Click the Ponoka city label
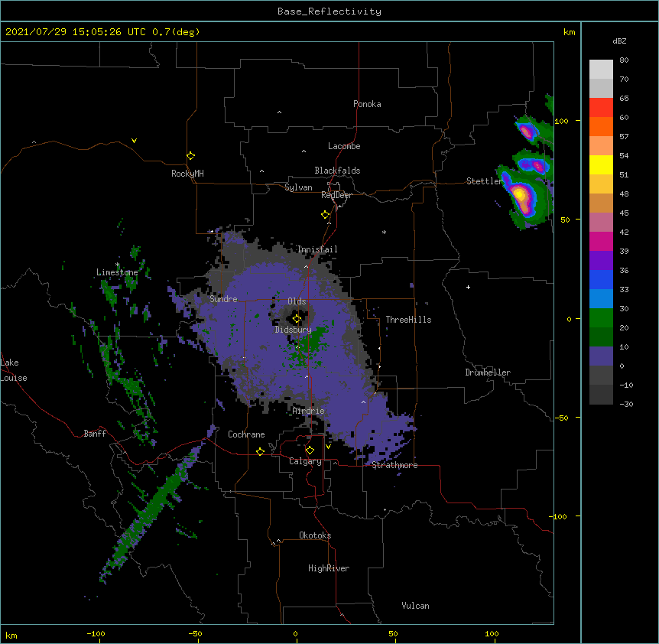The width and height of the screenshot is (659, 644). click(x=367, y=104)
